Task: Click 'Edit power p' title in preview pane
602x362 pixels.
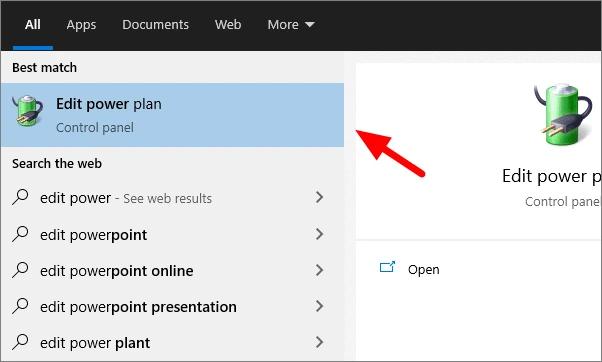Action: pos(552,177)
